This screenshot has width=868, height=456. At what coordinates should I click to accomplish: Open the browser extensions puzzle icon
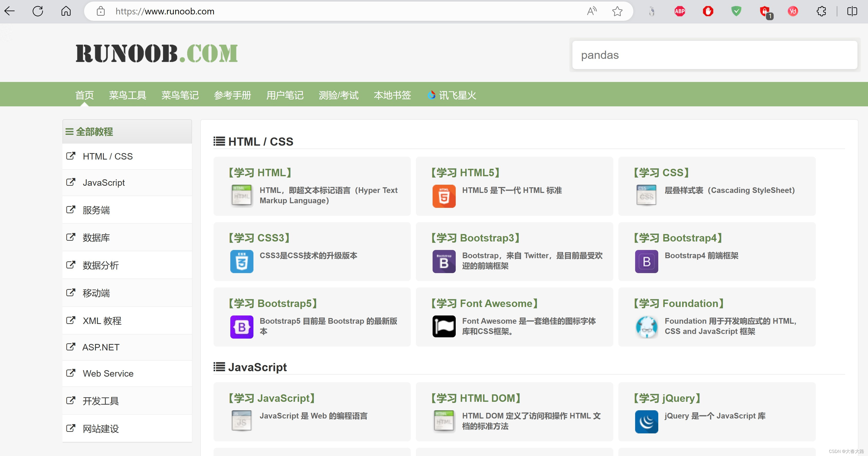point(821,11)
